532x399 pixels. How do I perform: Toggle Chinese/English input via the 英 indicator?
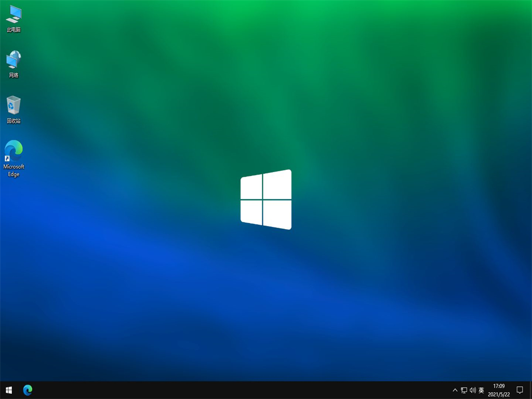coord(481,390)
